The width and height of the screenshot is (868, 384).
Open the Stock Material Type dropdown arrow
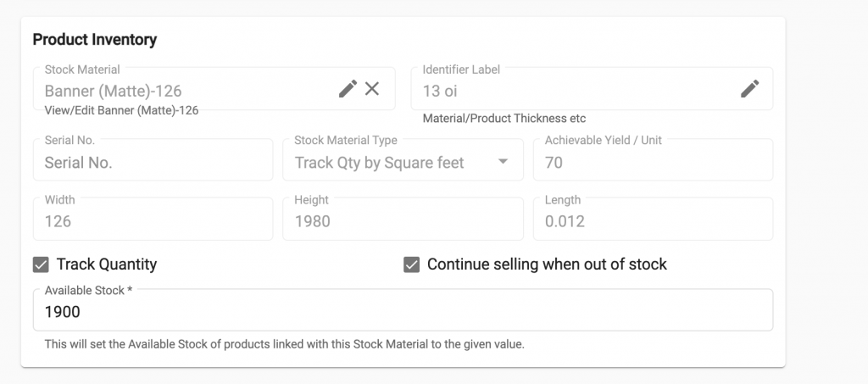coord(503,162)
